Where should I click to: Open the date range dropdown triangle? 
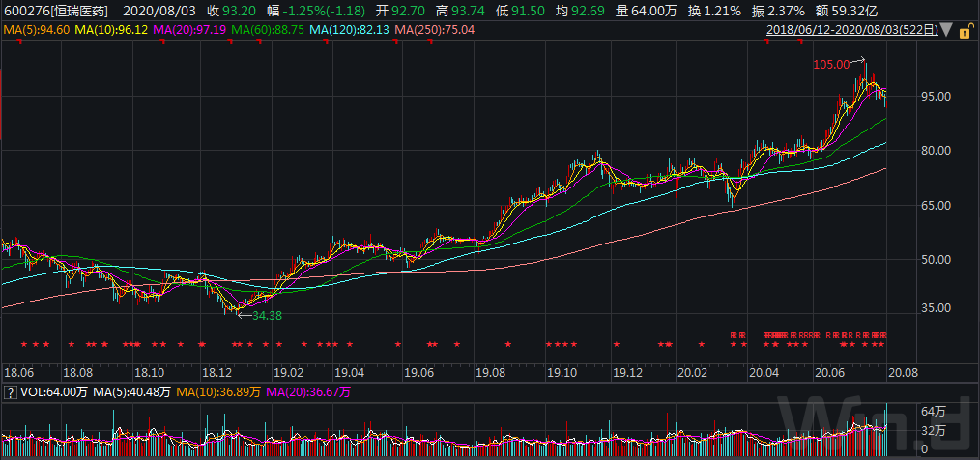point(947,29)
